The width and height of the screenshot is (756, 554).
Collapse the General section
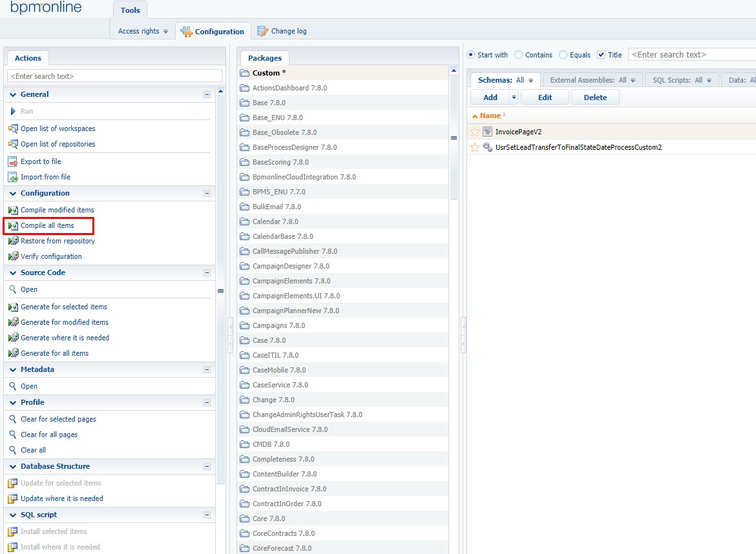tap(207, 94)
